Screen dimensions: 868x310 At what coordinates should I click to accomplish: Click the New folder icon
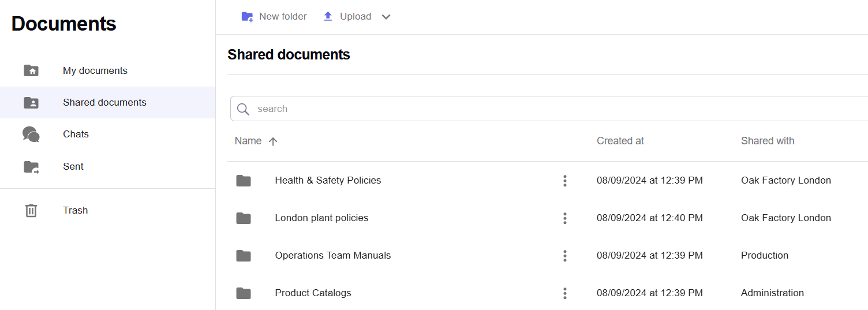click(247, 17)
